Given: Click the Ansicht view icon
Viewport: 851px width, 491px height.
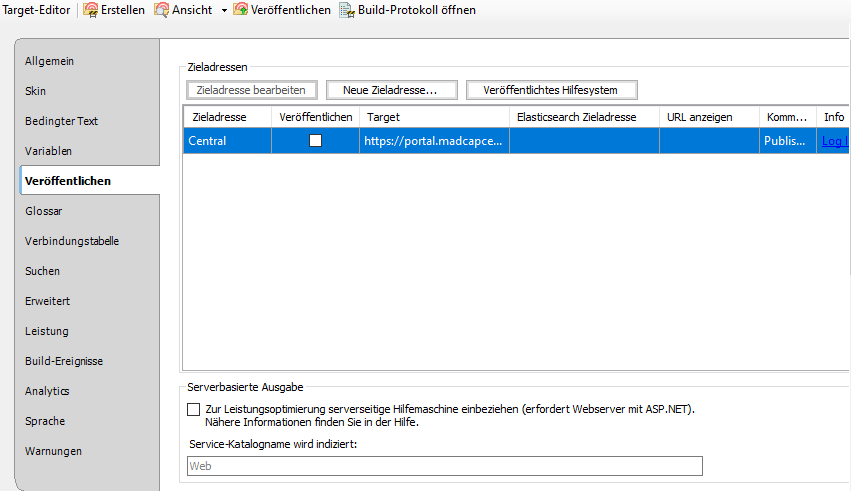Looking at the screenshot, I should click(161, 10).
